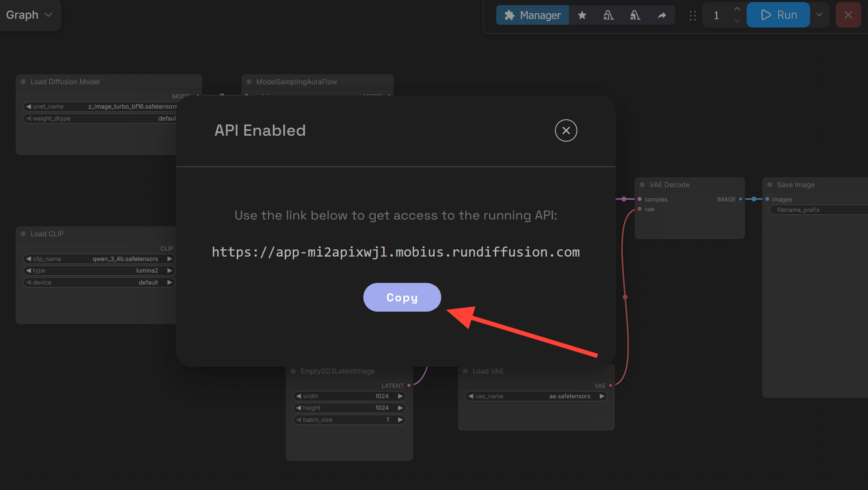Collapse the EmptySD3LatentImage node
This screenshot has width=868, height=490.
tap(293, 371)
